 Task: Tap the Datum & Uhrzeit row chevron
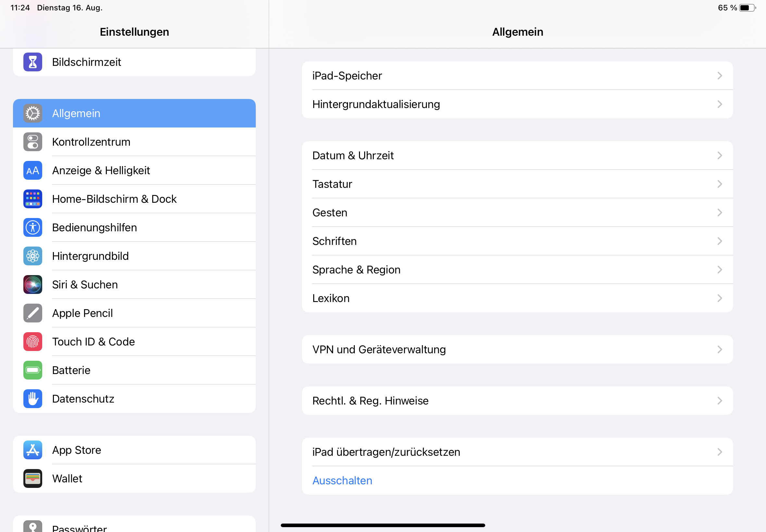(x=720, y=156)
